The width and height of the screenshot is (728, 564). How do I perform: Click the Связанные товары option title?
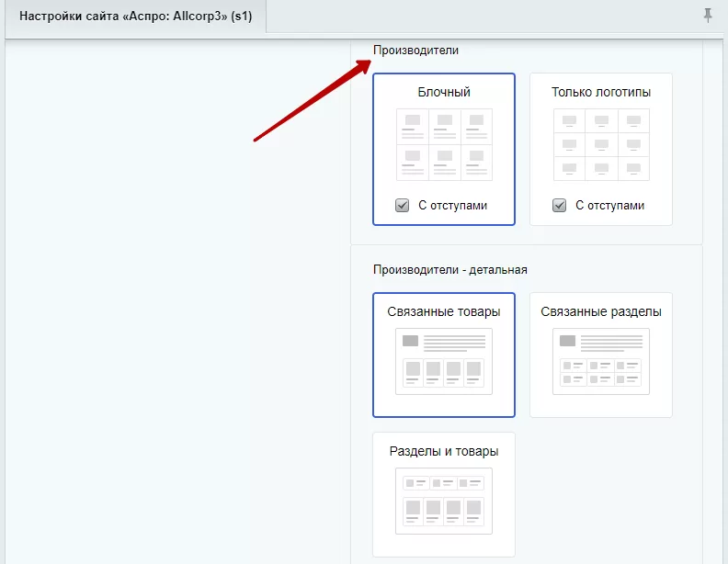pos(444,311)
